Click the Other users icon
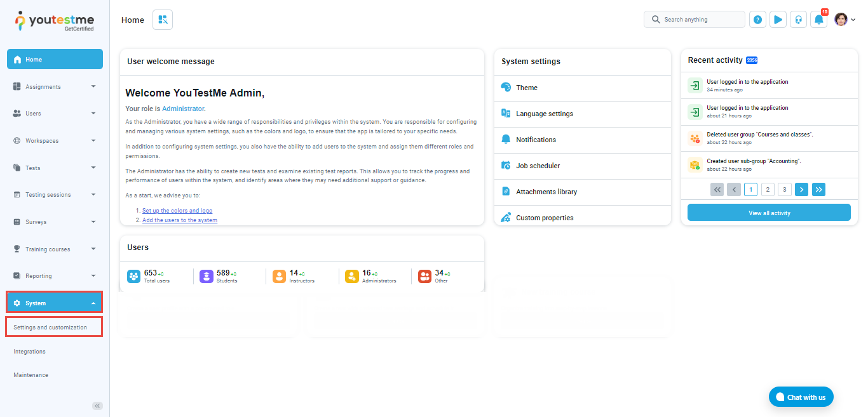Screen dimensions: 868x417 click(x=424, y=276)
